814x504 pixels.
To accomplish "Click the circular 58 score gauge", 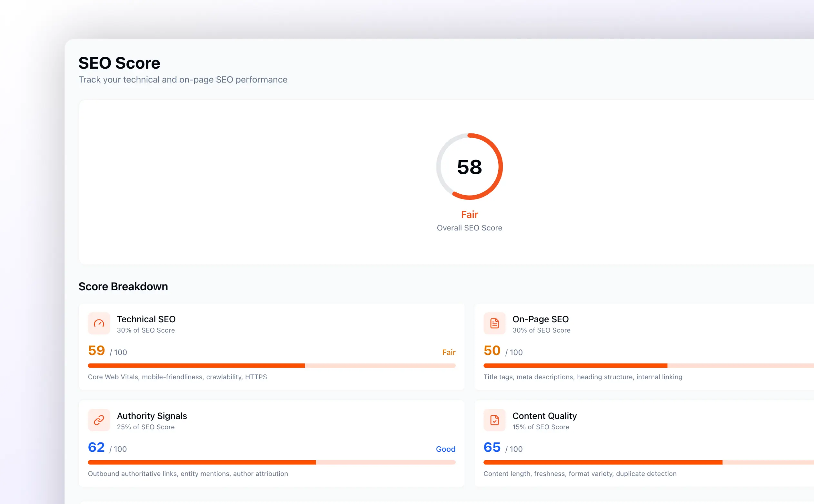I will 469,167.
